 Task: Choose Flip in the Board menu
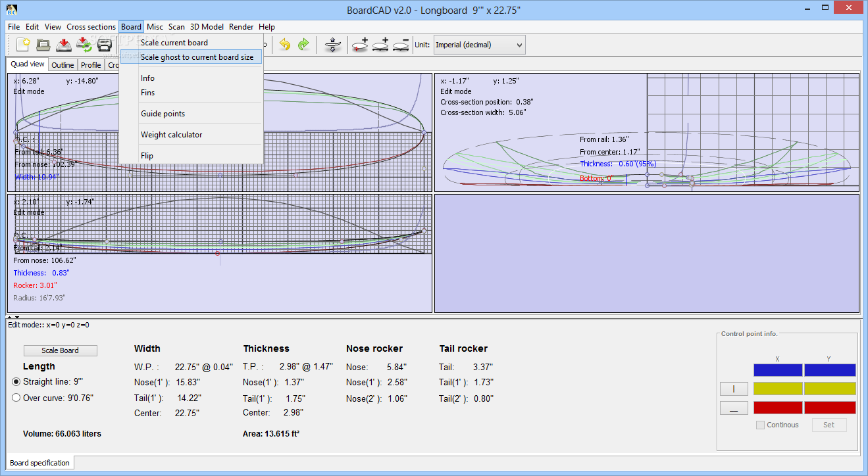191,156
